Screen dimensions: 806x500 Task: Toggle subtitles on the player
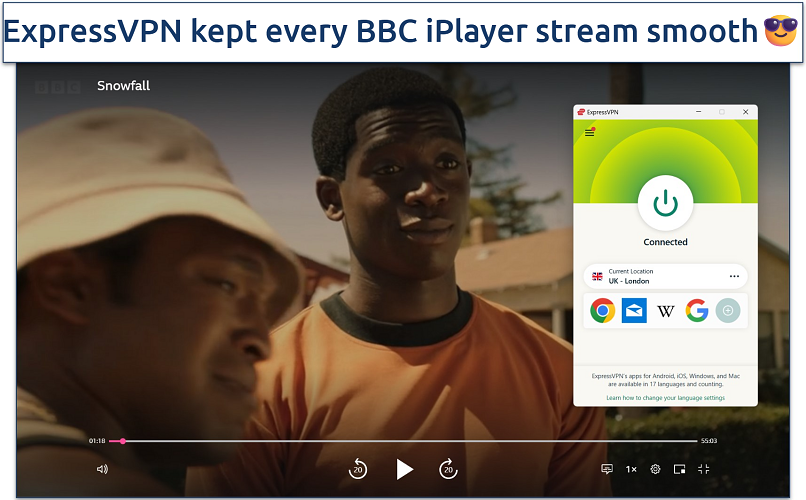coord(607,469)
